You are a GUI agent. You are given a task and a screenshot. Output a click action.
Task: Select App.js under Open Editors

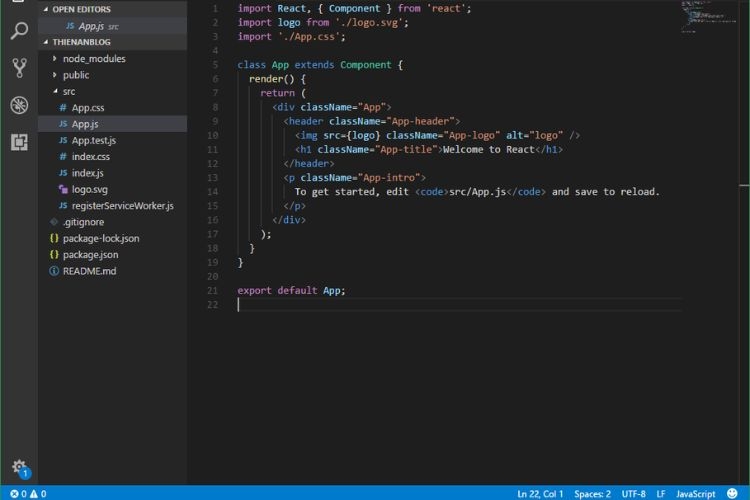pos(90,25)
